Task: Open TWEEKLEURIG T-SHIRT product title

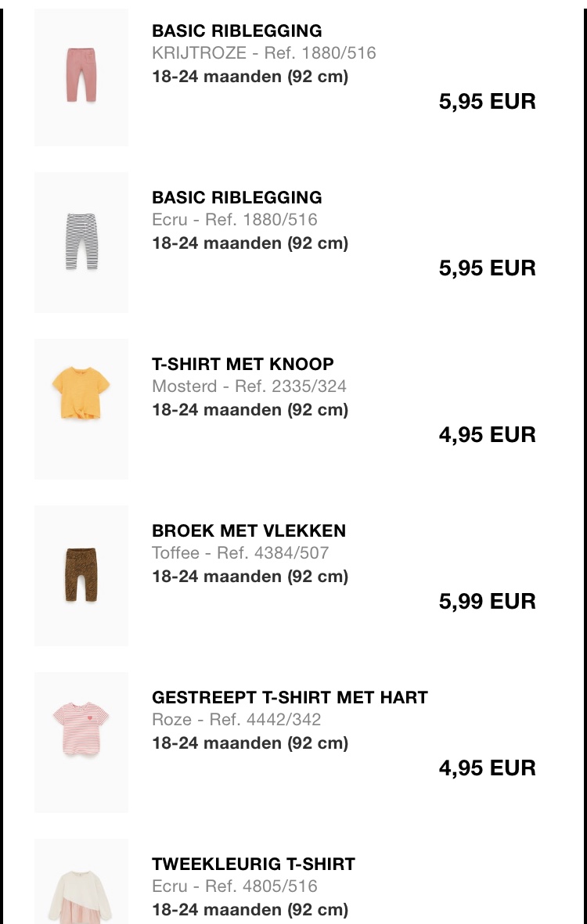Action: tap(254, 865)
